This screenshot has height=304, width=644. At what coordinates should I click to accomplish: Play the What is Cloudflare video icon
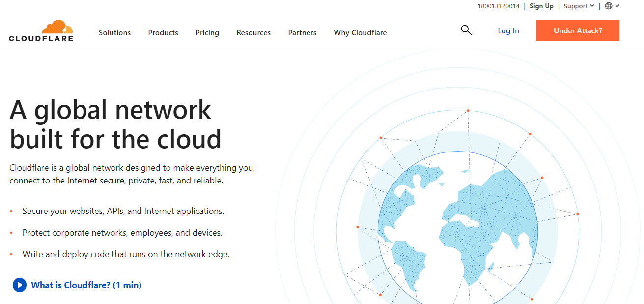[x=20, y=285]
